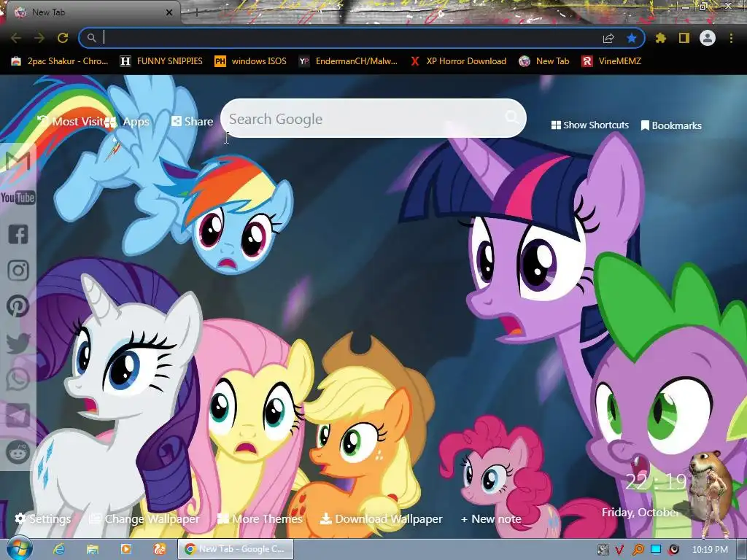
Task: Open the EndermanCH/Malw... bookmark
Action: pyautogui.click(x=348, y=61)
